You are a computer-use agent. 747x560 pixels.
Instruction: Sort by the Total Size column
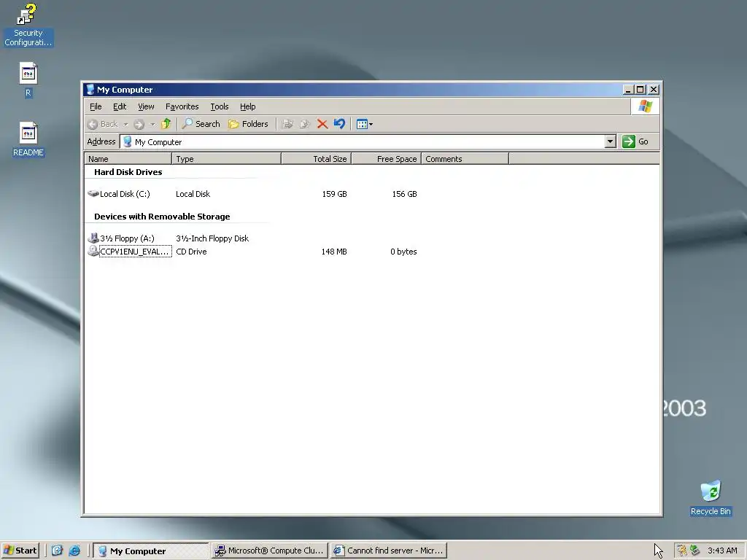click(317, 159)
